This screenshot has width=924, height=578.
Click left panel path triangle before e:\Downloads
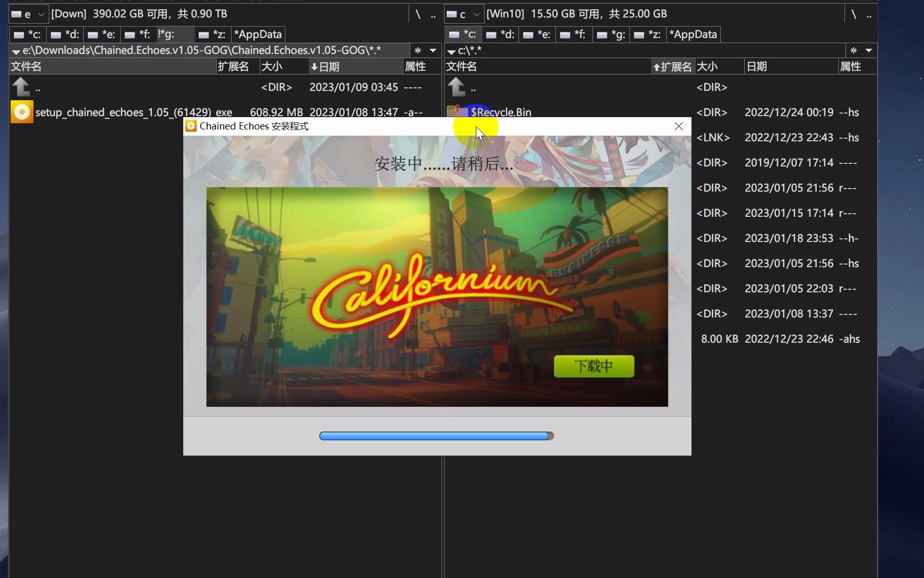(16, 51)
